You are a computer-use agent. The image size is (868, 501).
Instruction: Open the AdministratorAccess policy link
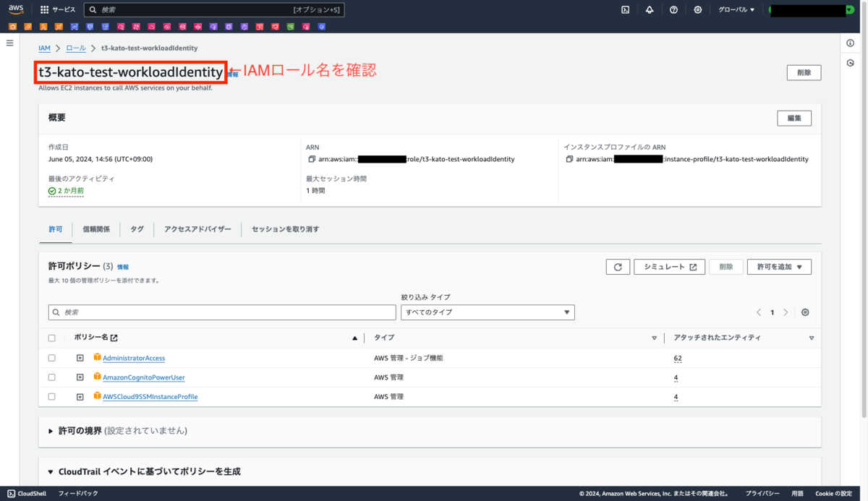click(x=134, y=358)
